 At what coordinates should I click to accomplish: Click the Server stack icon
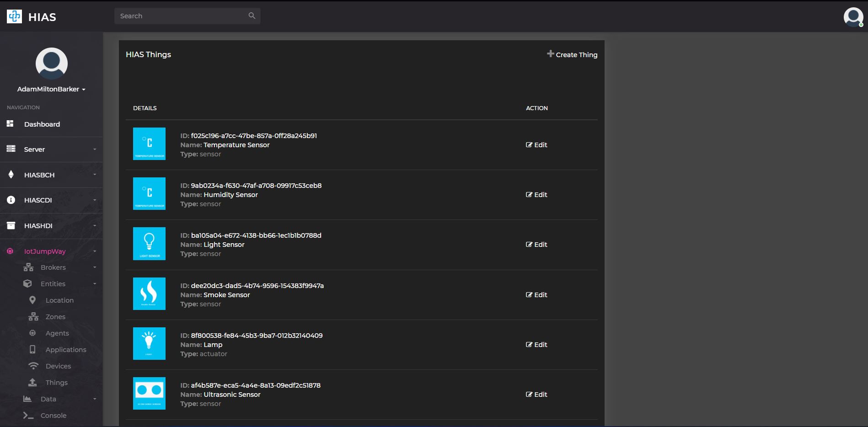click(x=11, y=149)
